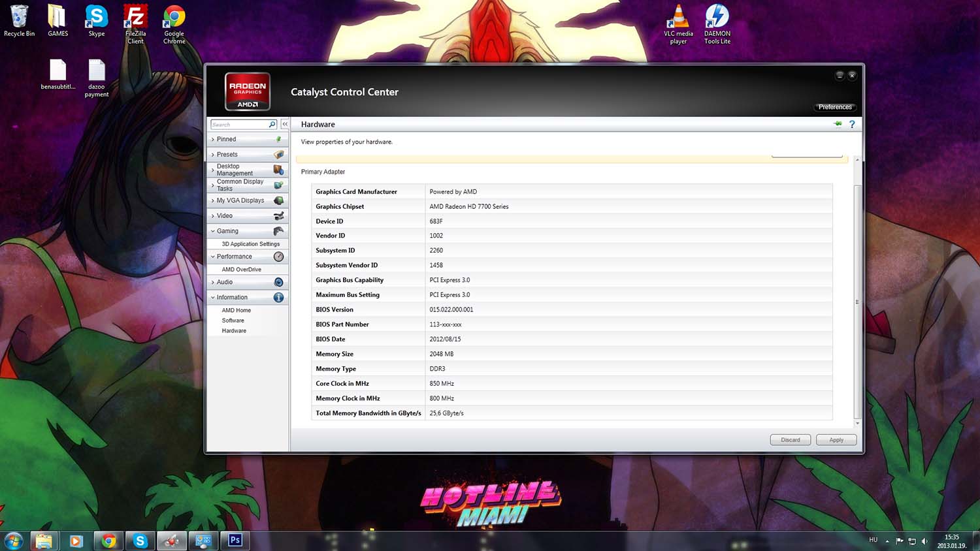Click the scrollbar down arrow in Hardware panel
Screen dimensions: 980x551
tap(857, 424)
